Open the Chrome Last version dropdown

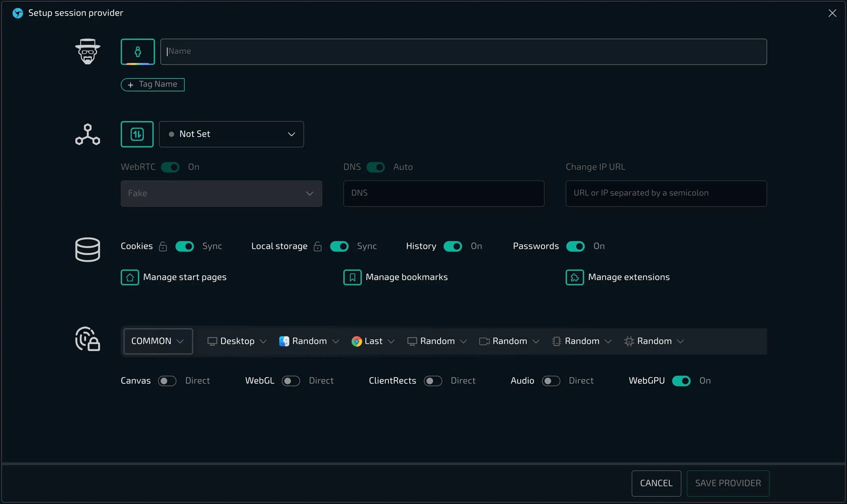pos(373,341)
